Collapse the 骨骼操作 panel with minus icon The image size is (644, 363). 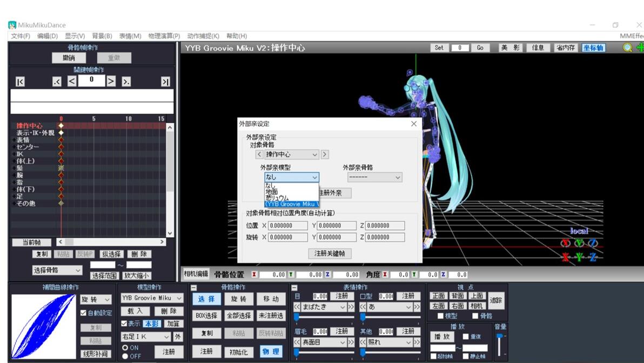click(x=194, y=288)
